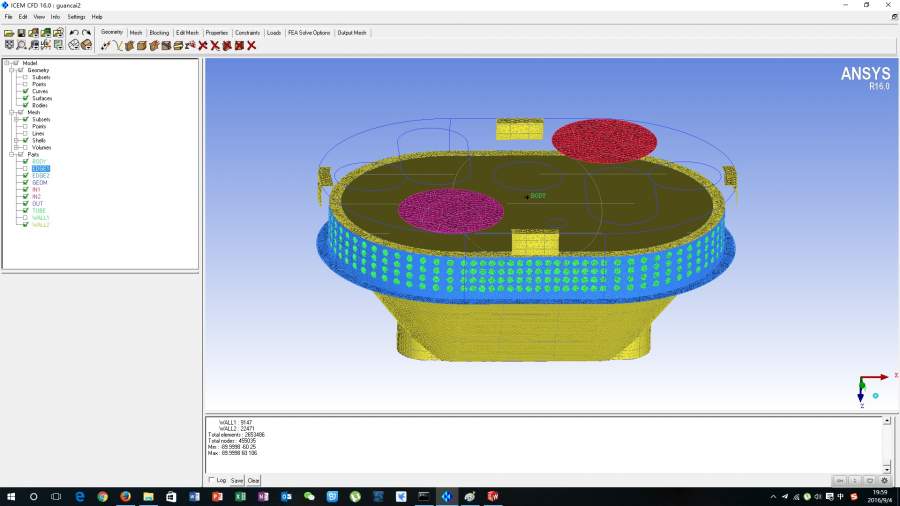Viewport: 900px width, 506px height.
Task: Enable Geometry Points checkbox
Action: (25, 84)
